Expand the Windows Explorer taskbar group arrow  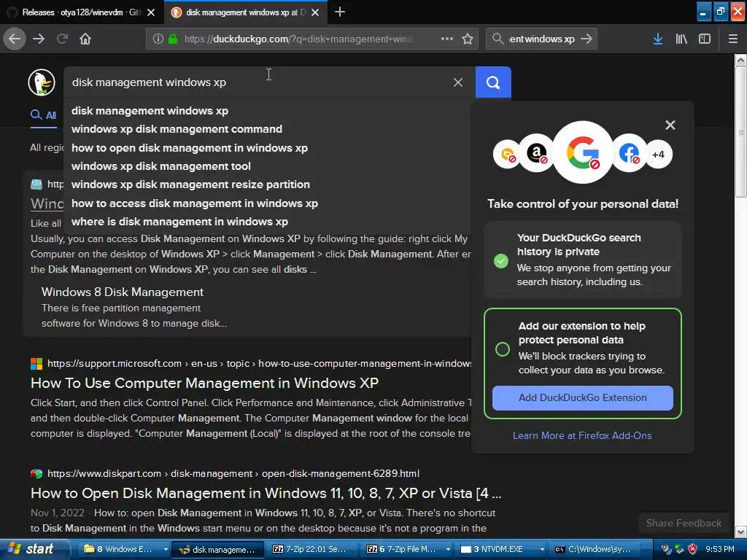[166, 549]
